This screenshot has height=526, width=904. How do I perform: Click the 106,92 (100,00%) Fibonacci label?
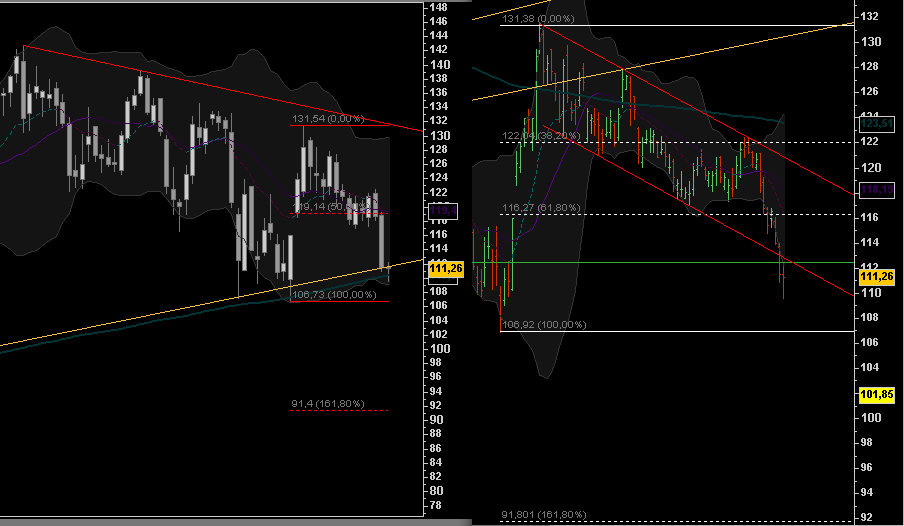(x=543, y=325)
